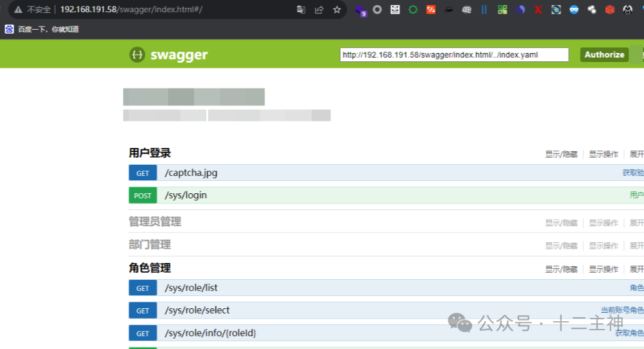
Task: Click the share page icon in address bar
Action: 319,10
